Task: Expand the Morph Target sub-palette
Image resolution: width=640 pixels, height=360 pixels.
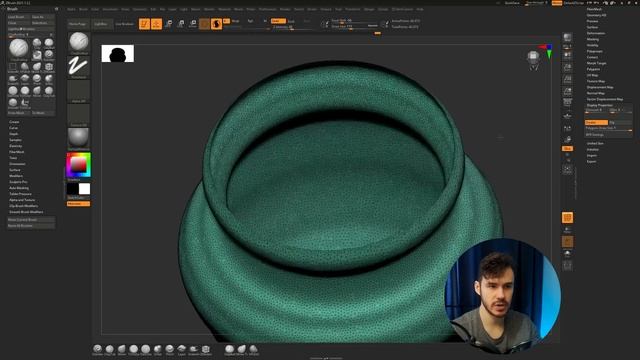Action: (x=596, y=63)
